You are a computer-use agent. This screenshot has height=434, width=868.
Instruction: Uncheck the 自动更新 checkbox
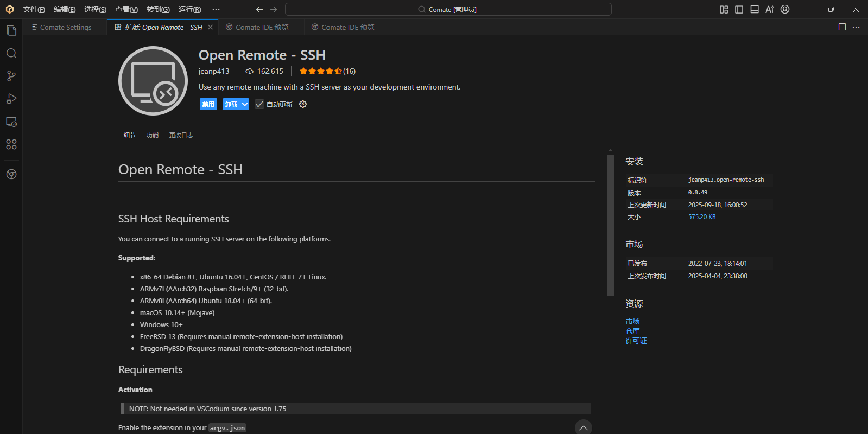click(x=259, y=104)
